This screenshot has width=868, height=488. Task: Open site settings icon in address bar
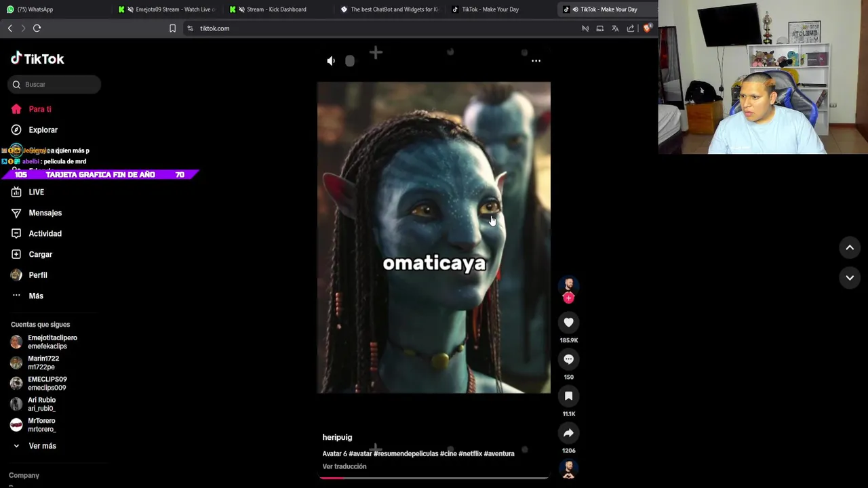click(190, 28)
